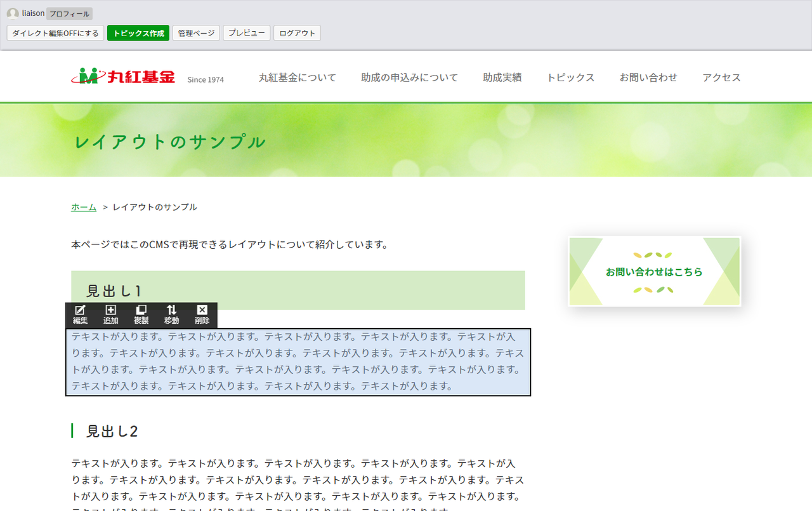Click the Delete (削除) X icon

(x=202, y=310)
